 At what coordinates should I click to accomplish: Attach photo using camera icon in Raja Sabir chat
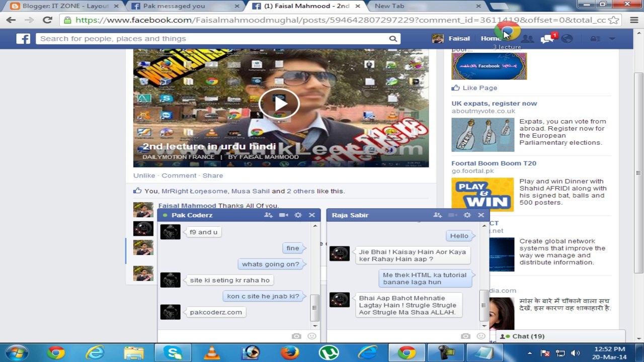click(466, 336)
